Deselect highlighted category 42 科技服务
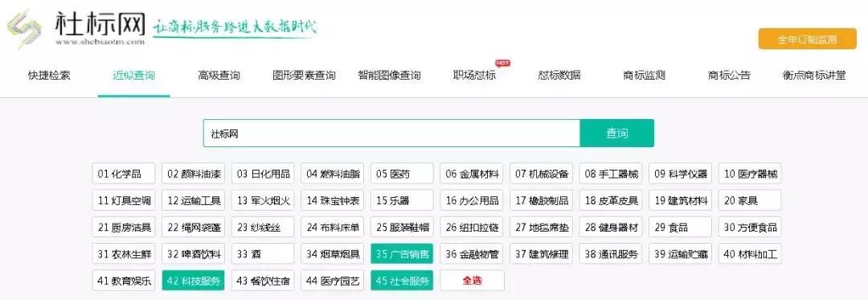 point(193,281)
